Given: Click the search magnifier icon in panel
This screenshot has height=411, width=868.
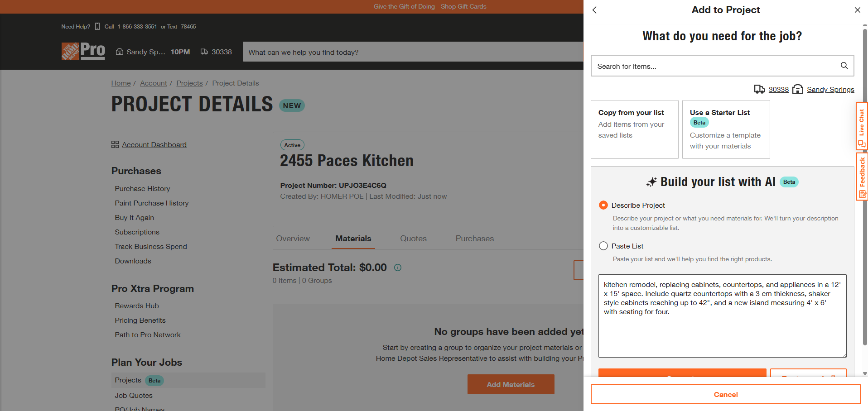Looking at the screenshot, I should click(x=844, y=66).
